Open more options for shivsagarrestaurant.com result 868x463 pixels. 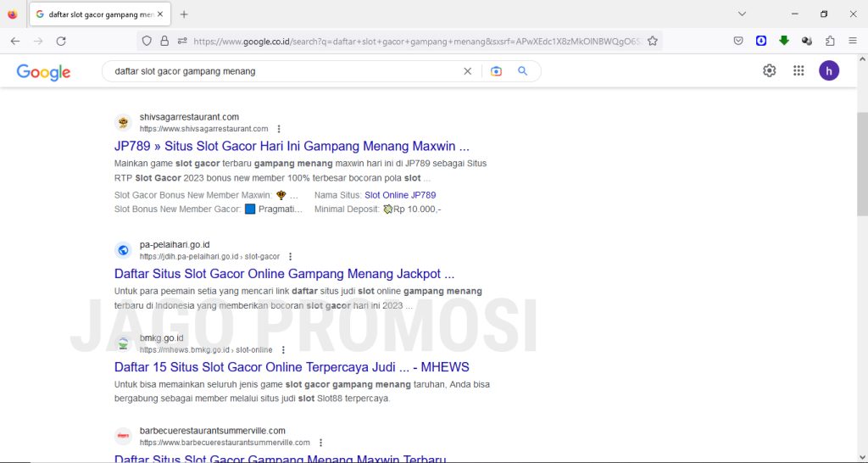tap(279, 129)
